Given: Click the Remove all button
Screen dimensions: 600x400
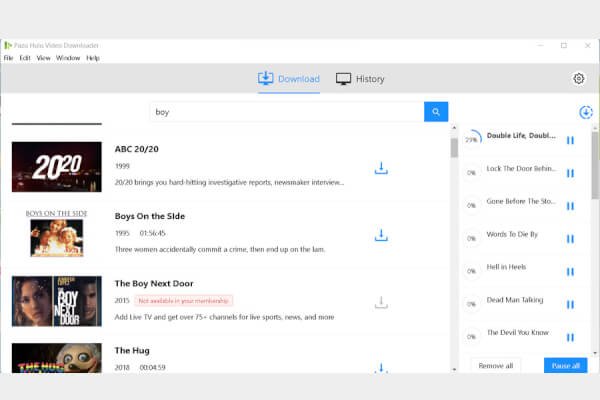Looking at the screenshot, I should point(496,366).
